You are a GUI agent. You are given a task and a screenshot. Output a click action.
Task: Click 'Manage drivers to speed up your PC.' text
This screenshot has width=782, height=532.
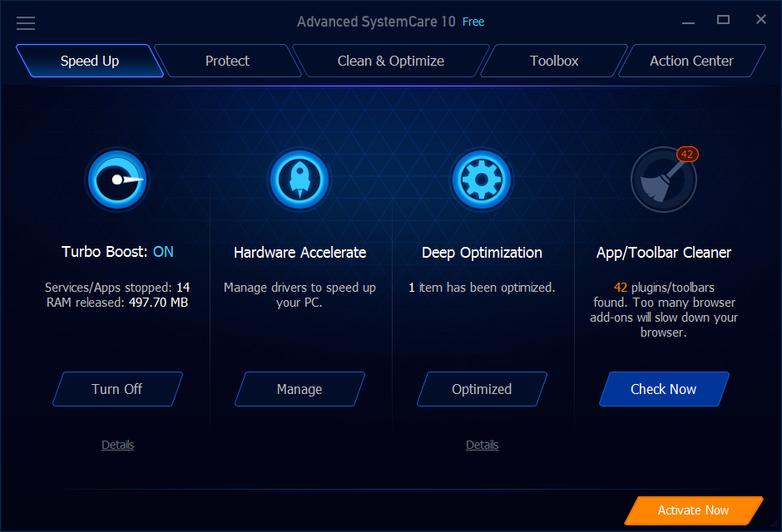coord(299,295)
